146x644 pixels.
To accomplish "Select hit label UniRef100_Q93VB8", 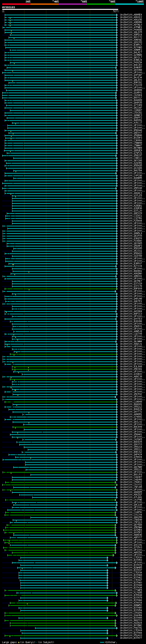I will [131, 70].
